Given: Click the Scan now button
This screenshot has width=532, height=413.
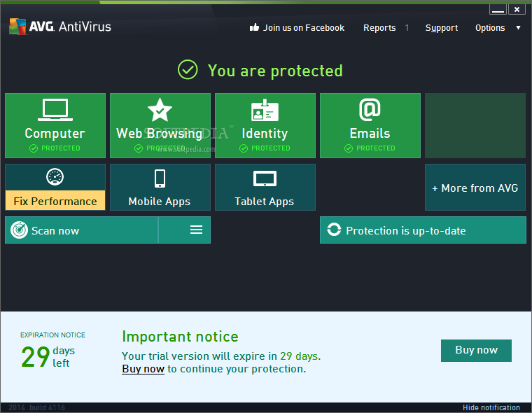Looking at the screenshot, I should pyautogui.click(x=81, y=230).
